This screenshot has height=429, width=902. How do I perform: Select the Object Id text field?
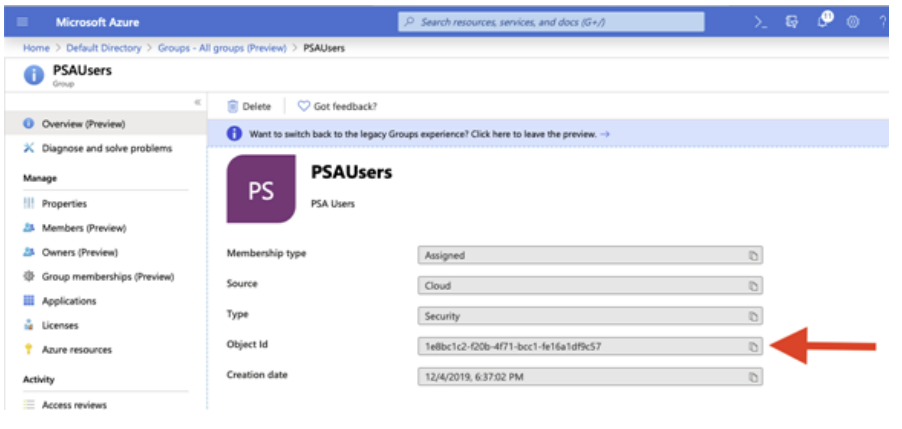pyautogui.click(x=590, y=346)
